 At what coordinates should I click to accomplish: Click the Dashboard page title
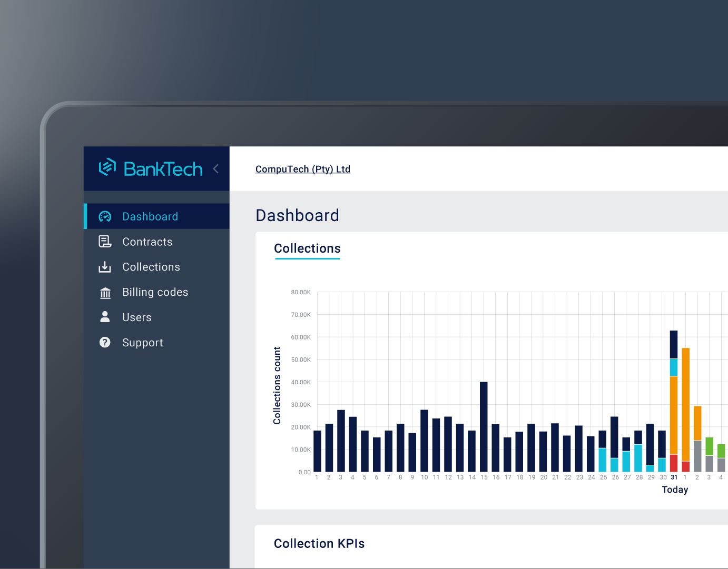pos(298,215)
